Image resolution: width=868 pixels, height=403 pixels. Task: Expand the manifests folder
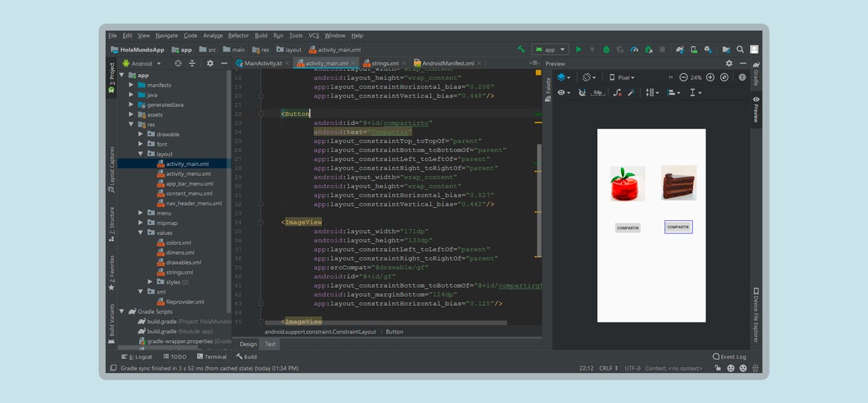coord(131,85)
